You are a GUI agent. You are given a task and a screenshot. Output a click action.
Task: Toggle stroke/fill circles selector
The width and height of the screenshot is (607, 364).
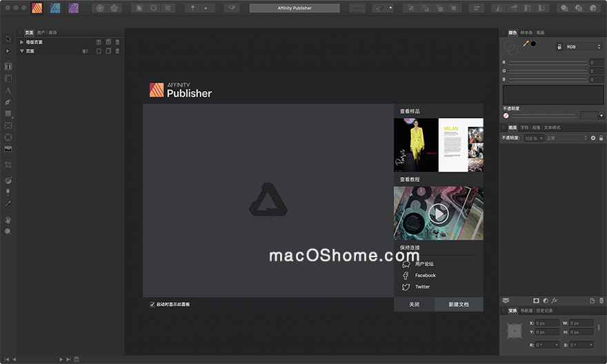[x=511, y=48]
